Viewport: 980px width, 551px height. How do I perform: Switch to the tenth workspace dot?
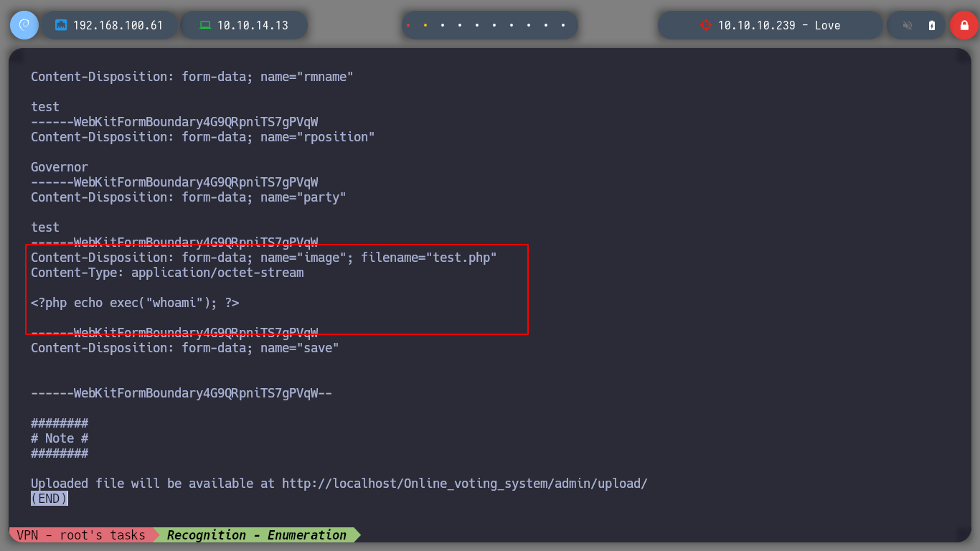tap(563, 25)
